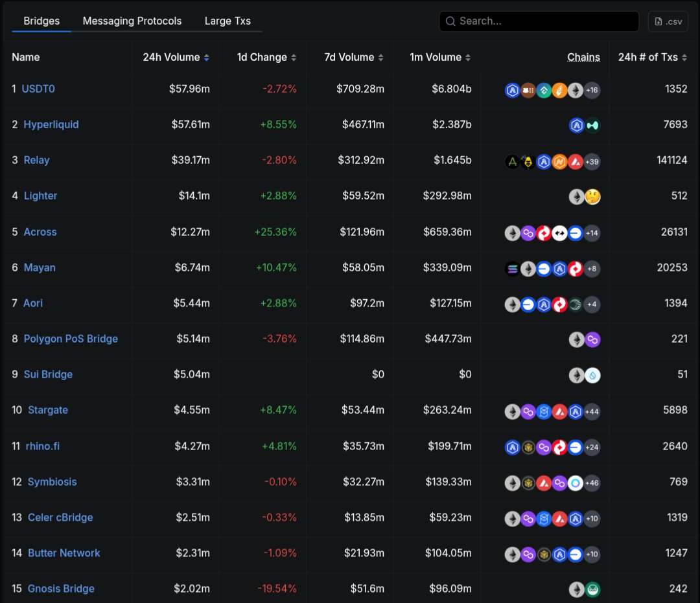Select the 141124 transactions count for Relay
Screen dimensions: 700x603
(672, 160)
